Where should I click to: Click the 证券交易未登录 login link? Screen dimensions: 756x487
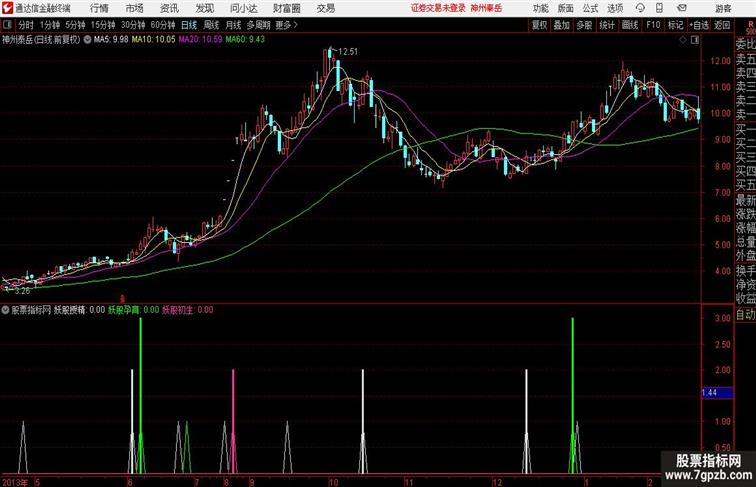[438, 8]
